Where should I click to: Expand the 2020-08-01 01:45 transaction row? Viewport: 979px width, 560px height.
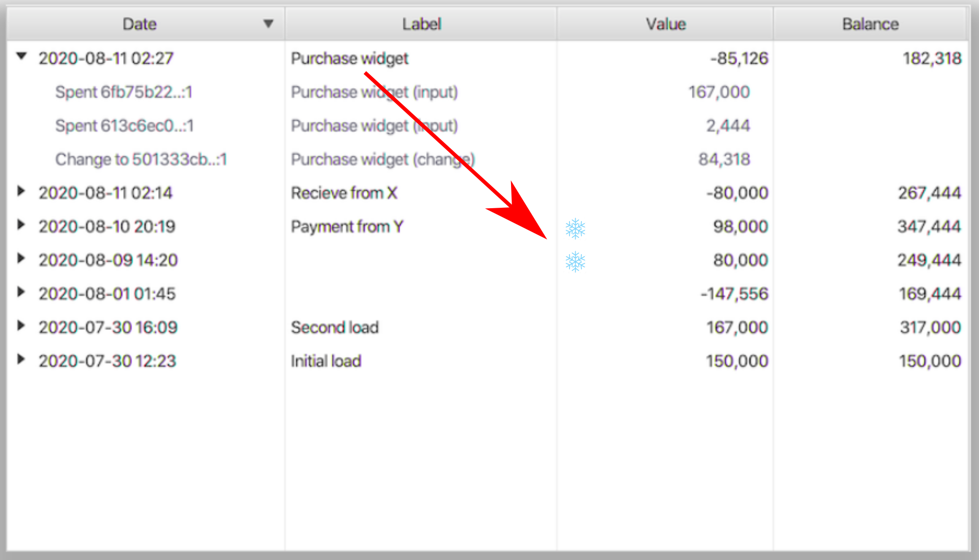coord(21,292)
